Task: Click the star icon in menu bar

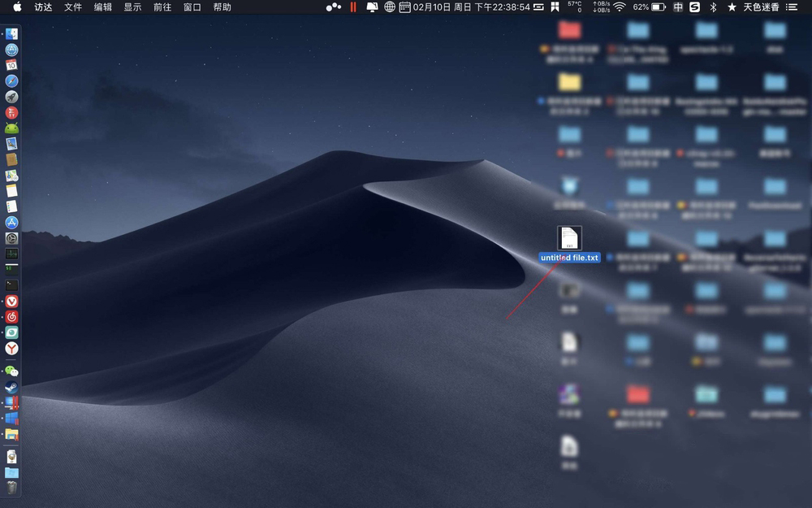Action: click(732, 7)
